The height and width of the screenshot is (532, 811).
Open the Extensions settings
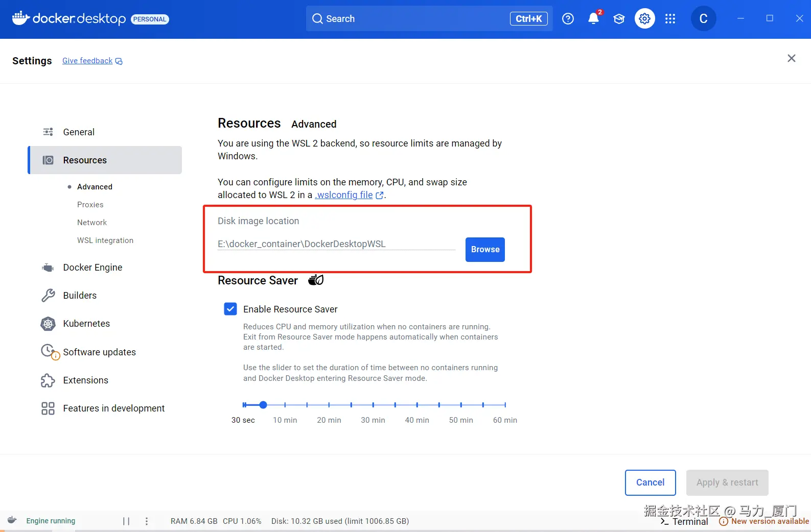105,380
